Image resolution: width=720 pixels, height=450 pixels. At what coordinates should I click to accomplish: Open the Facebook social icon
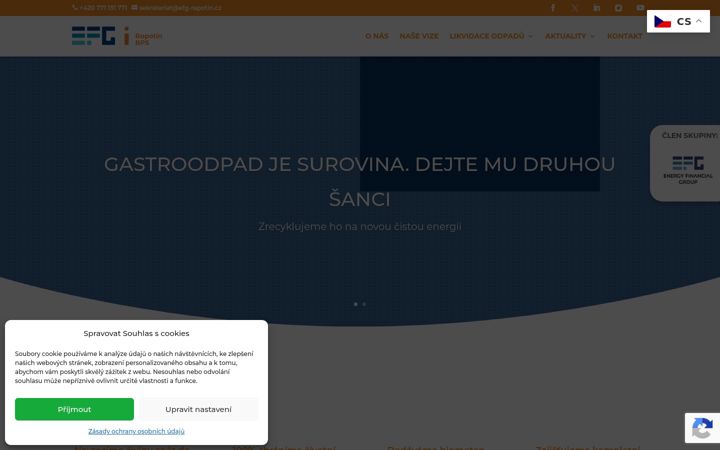[553, 8]
